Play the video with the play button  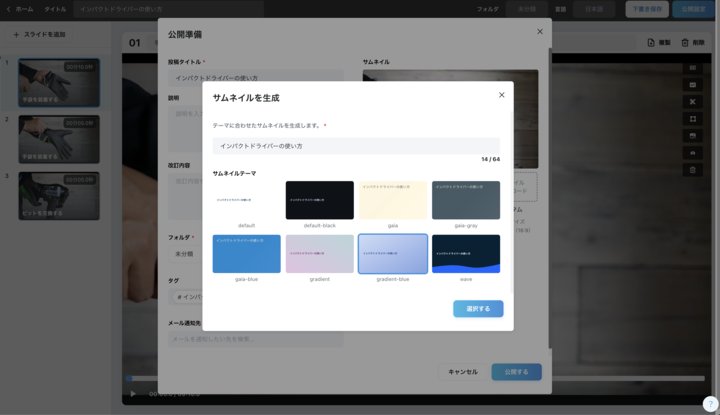tap(133, 394)
